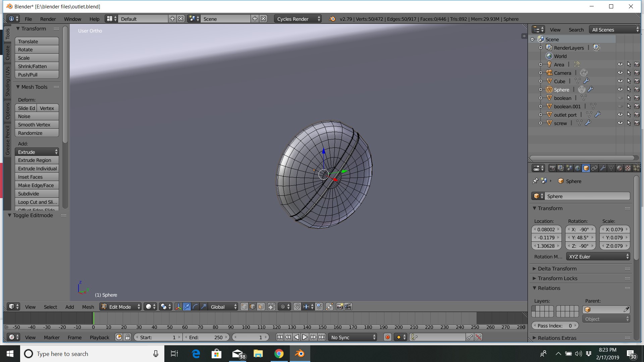Open the XYZ Euler rotation mode dropdown

(x=598, y=256)
